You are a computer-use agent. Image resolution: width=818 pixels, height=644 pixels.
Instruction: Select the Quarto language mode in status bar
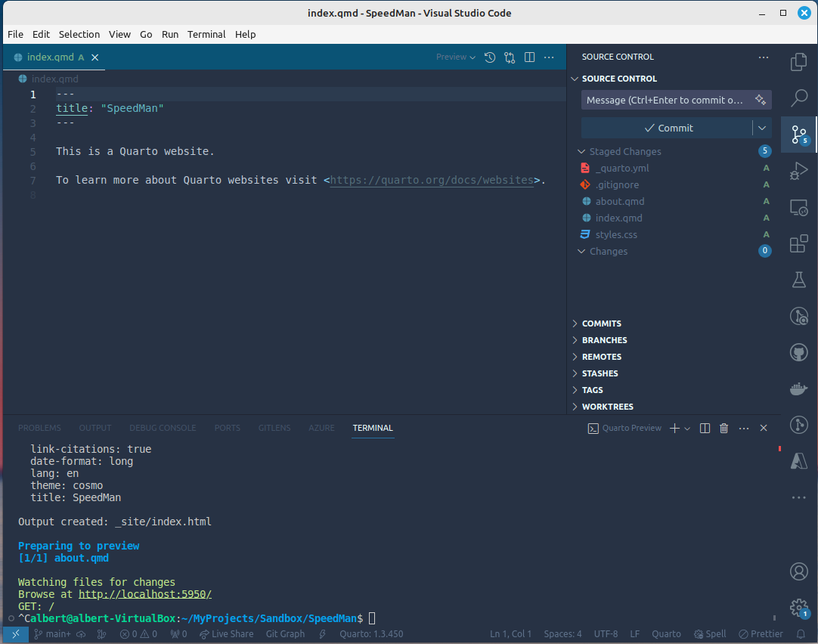(666, 634)
